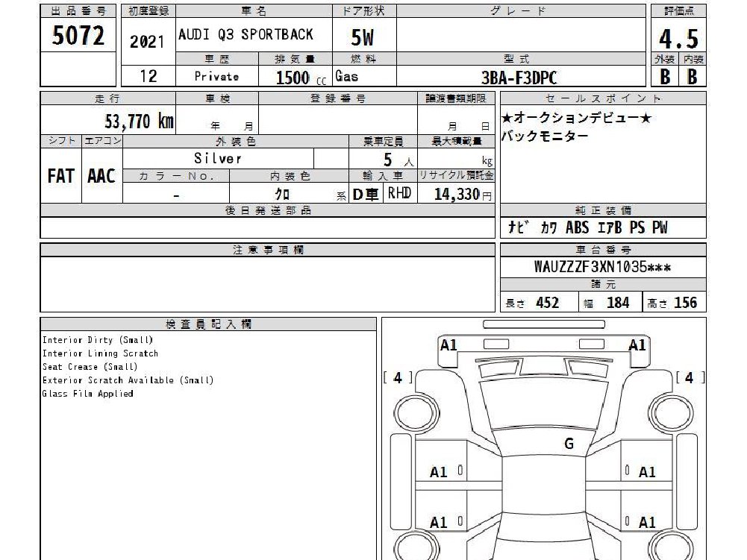
Task: Select the セールスポイント header
Action: coord(603,98)
